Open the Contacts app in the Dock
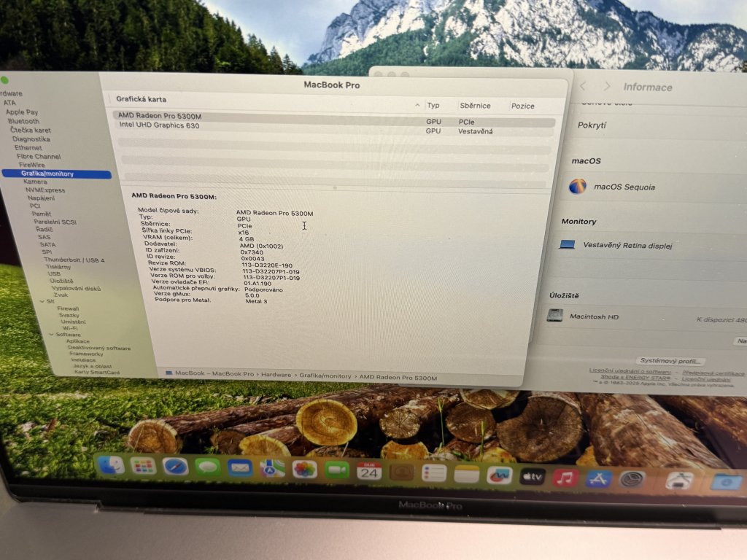747x560 pixels. point(402,472)
